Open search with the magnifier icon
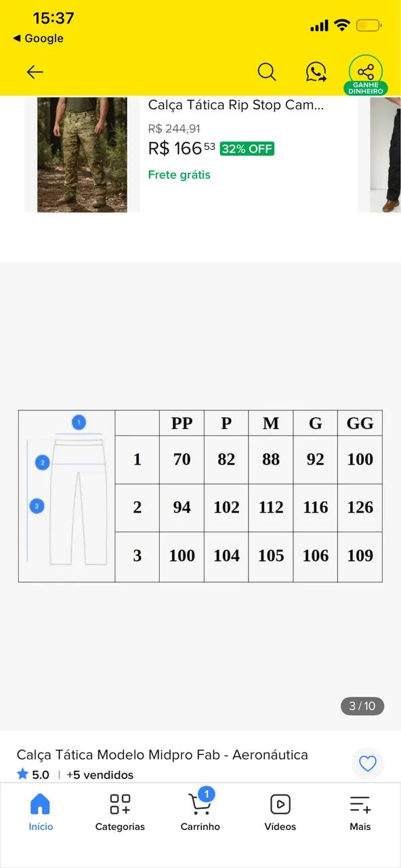This screenshot has width=401, height=868. [x=267, y=72]
